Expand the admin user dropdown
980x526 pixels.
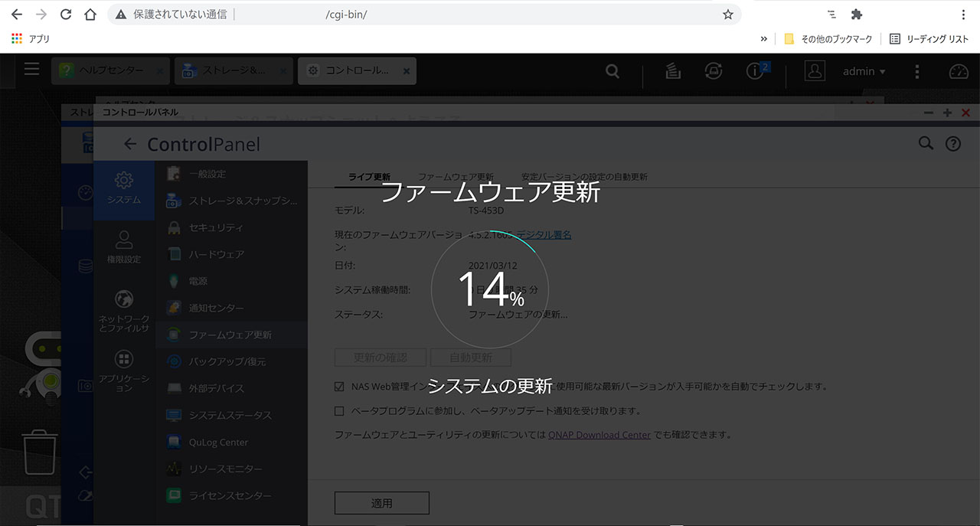(864, 71)
